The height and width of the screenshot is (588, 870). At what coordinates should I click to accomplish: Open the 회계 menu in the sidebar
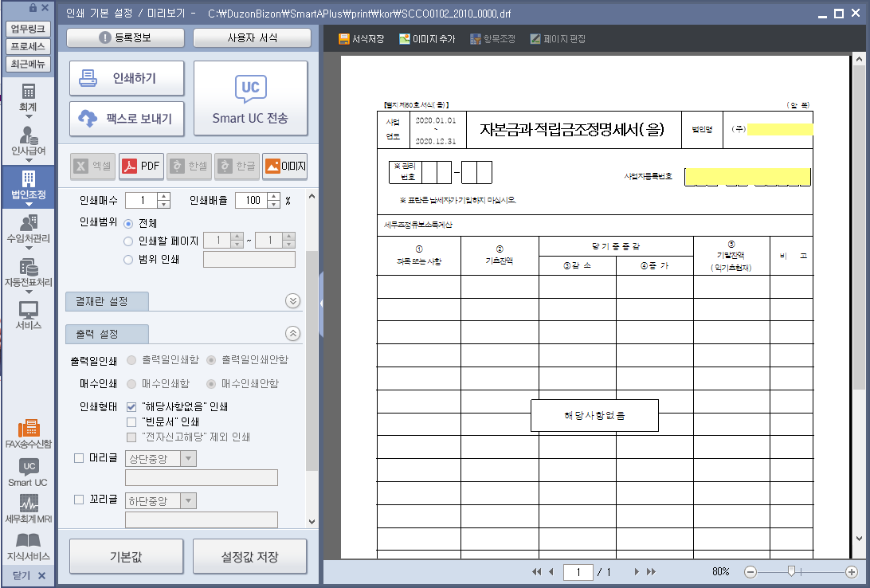[x=28, y=97]
